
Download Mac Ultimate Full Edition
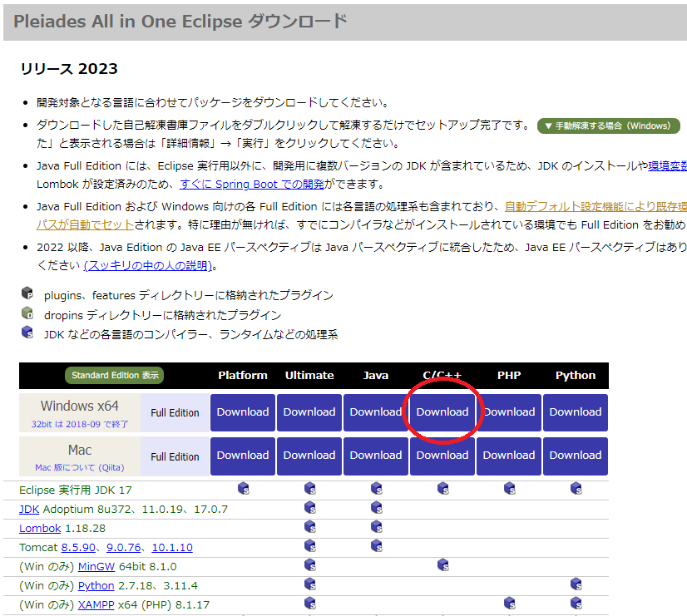309,456
